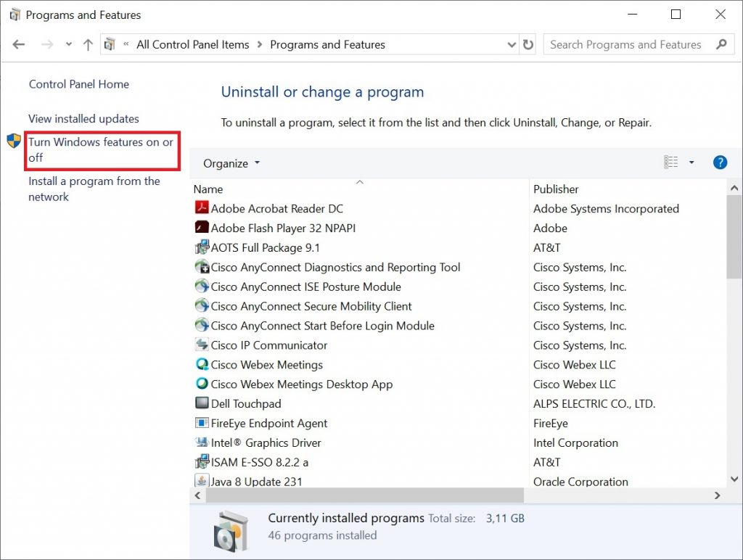743x560 pixels.
Task: Click the horizontal scrollbar right arrow
Action: [718, 495]
